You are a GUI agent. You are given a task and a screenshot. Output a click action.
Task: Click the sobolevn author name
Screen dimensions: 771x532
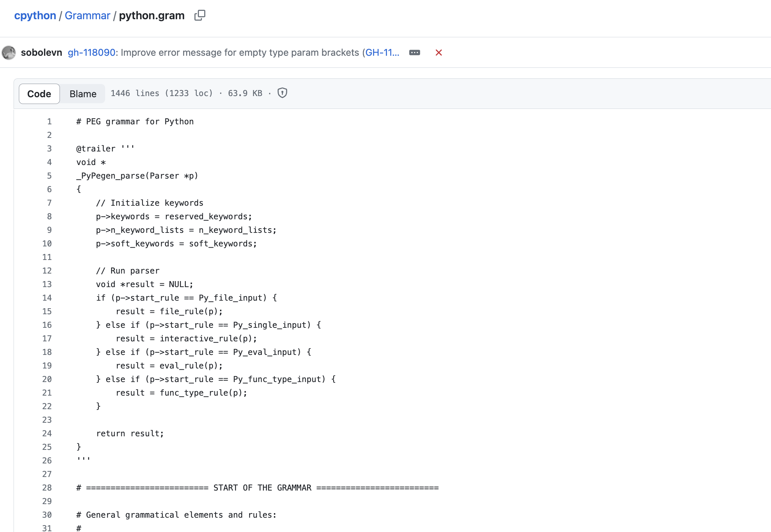41,52
